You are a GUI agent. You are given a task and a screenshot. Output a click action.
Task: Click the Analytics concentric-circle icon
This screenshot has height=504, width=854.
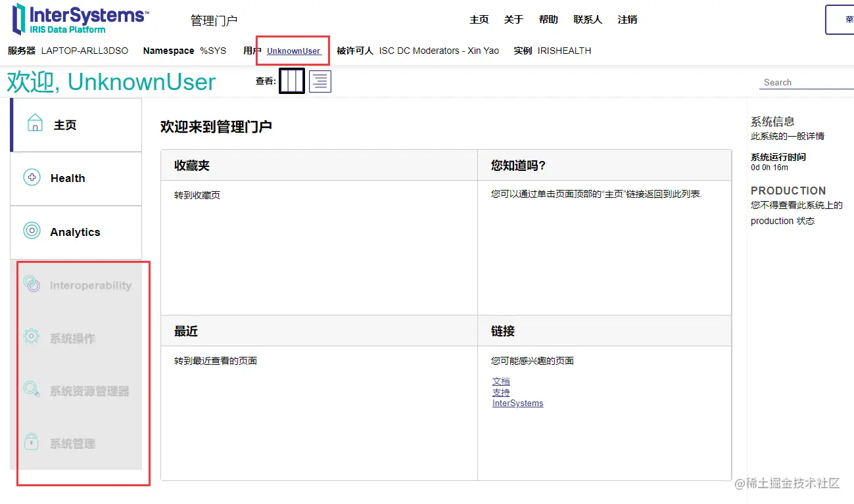[x=32, y=231]
